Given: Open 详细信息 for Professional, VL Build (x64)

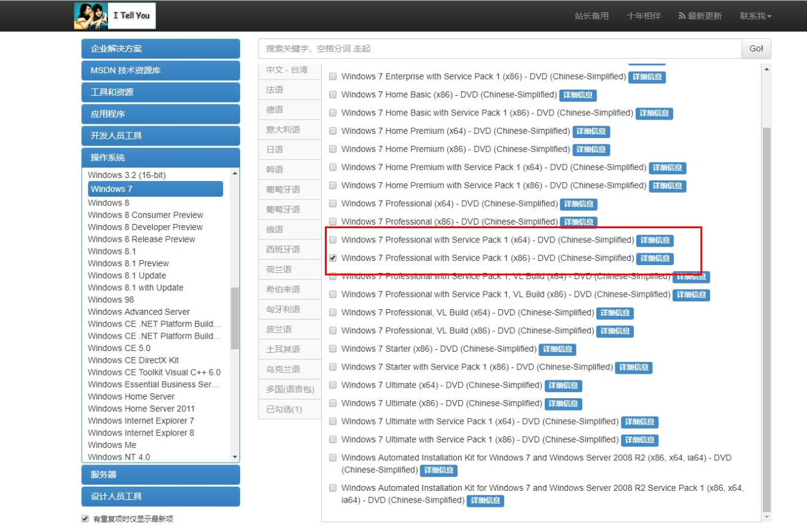Looking at the screenshot, I should [615, 313].
